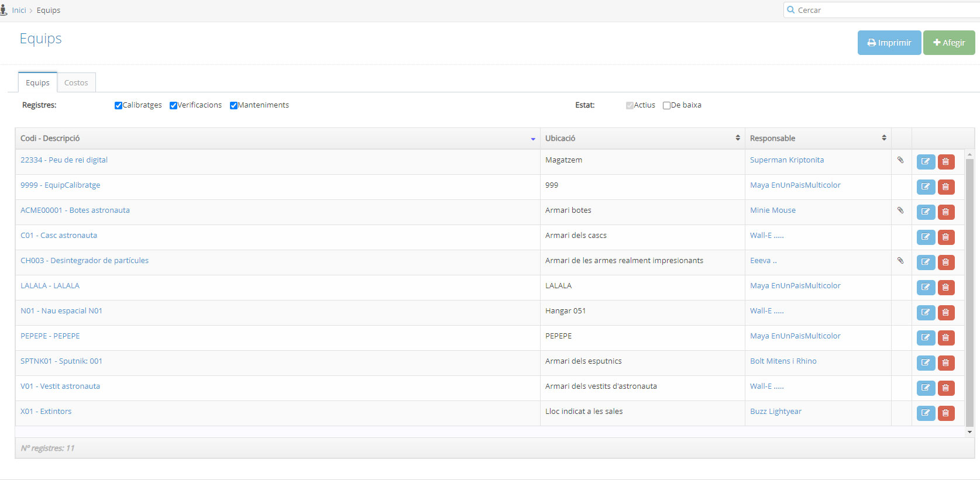Screen dimensions: 980x480
Task: Edit the 22334 Peu de rei digital row
Action: coord(926,162)
